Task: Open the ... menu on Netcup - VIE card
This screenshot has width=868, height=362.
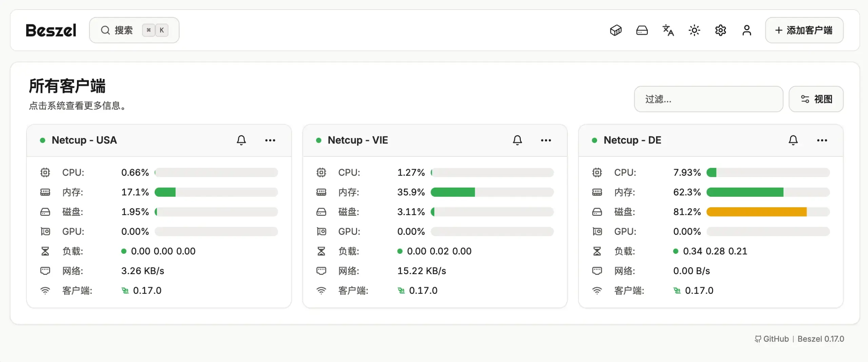Action: pos(546,140)
